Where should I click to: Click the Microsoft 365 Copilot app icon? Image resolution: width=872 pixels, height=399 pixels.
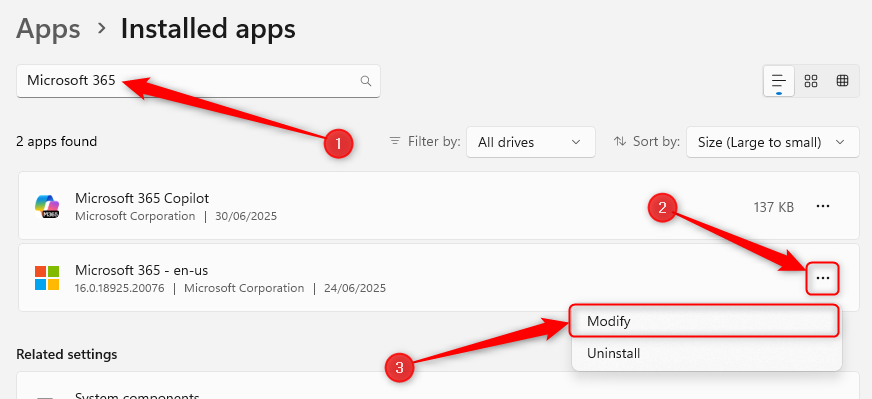(x=47, y=206)
